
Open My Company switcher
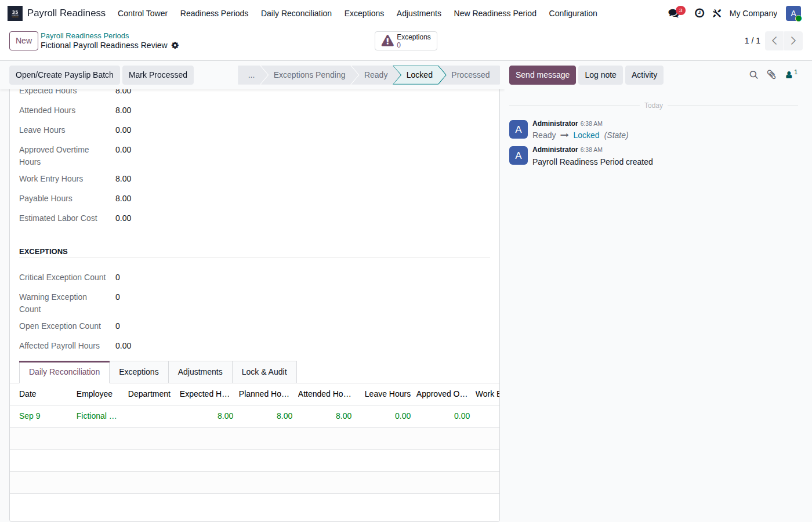point(753,13)
